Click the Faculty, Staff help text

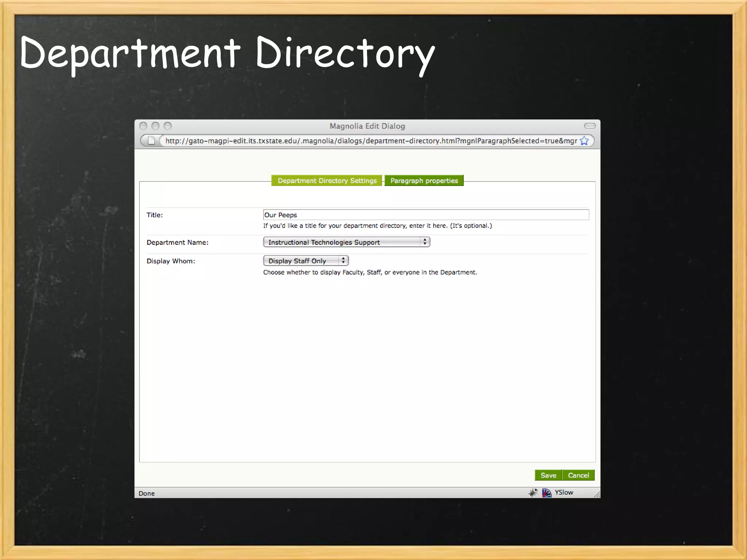pos(370,272)
